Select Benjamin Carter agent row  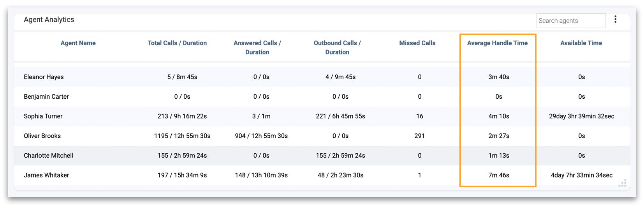[x=322, y=96]
